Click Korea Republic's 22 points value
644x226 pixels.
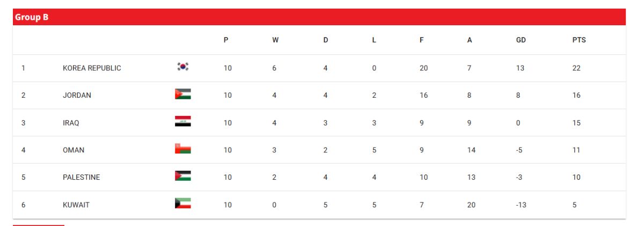point(576,68)
